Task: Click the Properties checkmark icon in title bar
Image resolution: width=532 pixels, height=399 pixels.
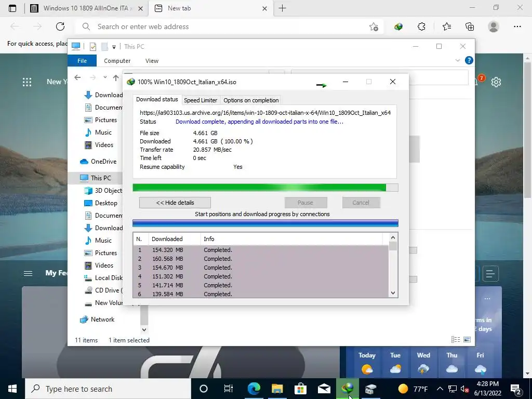Action: click(92, 46)
